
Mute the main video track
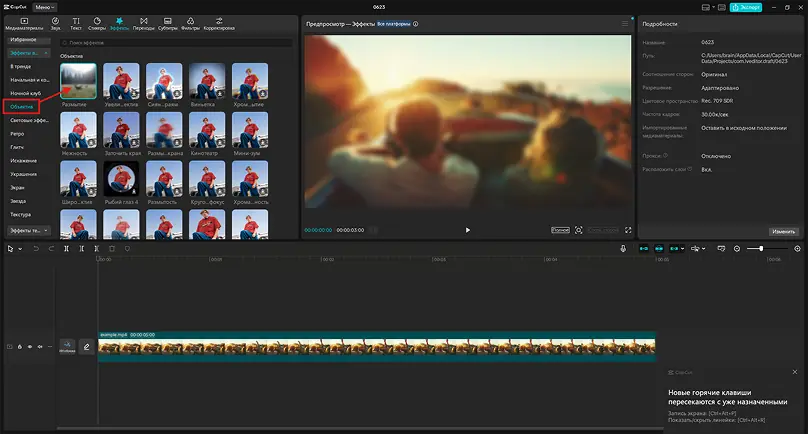click(x=40, y=347)
